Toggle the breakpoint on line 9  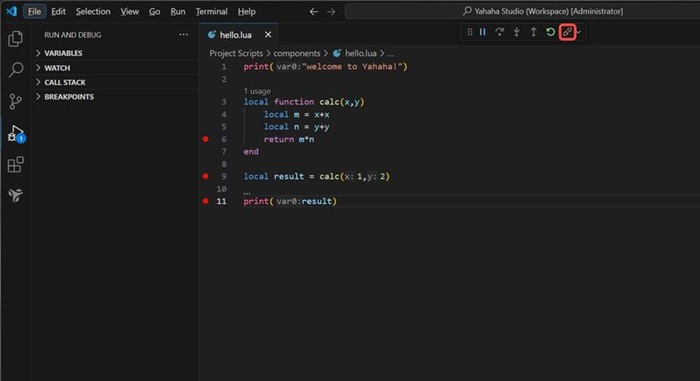pos(205,176)
